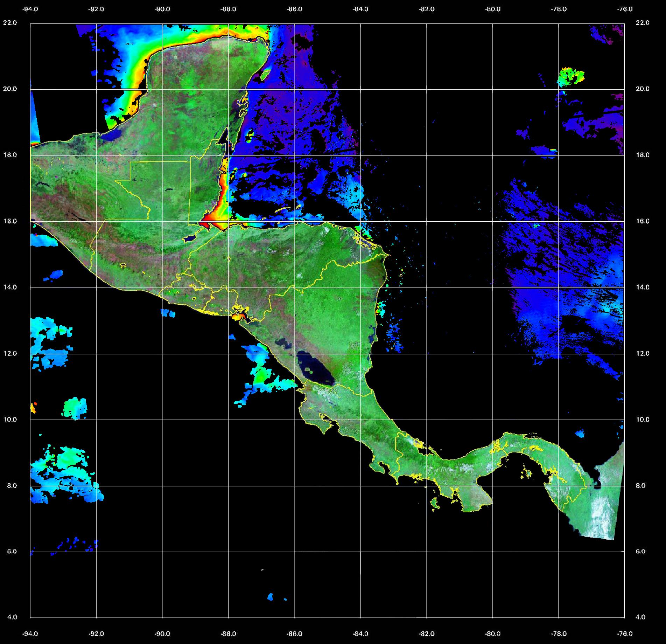Image resolution: width=666 pixels, height=644 pixels.
Task: Click the 22.0 latitude label on right axis
Action: [642, 23]
